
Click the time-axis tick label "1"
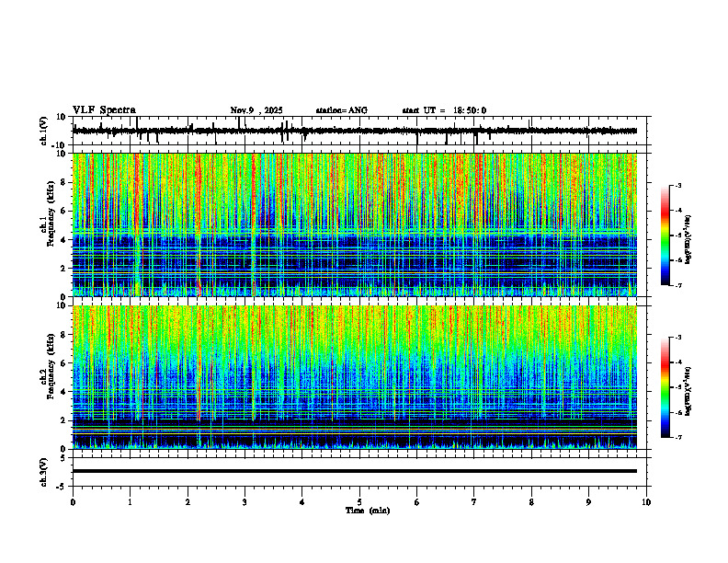(130, 502)
